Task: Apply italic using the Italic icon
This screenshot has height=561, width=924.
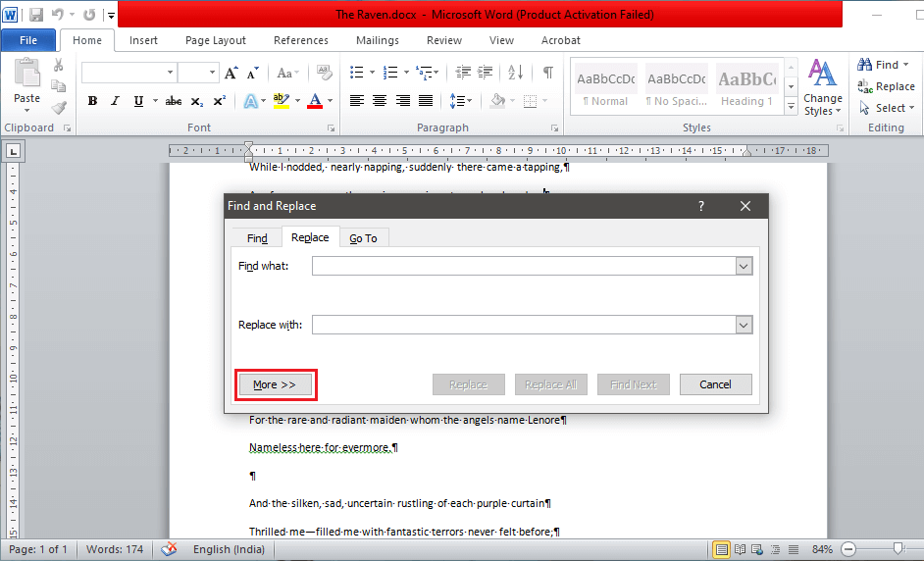Action: (x=115, y=101)
